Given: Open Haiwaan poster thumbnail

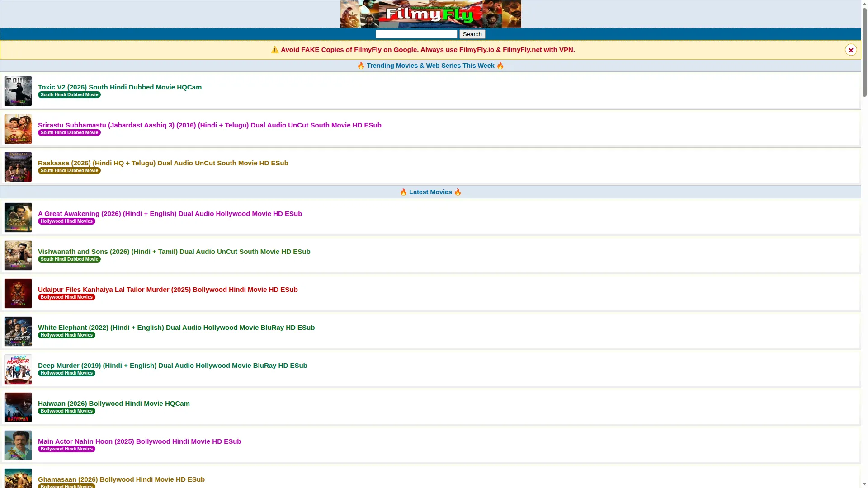Looking at the screenshot, I should tap(18, 407).
